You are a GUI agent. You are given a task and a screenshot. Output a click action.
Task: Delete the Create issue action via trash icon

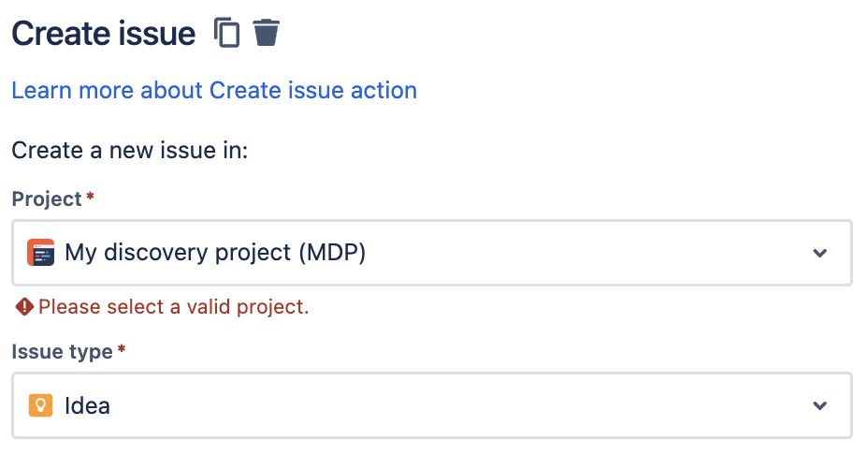point(267,33)
